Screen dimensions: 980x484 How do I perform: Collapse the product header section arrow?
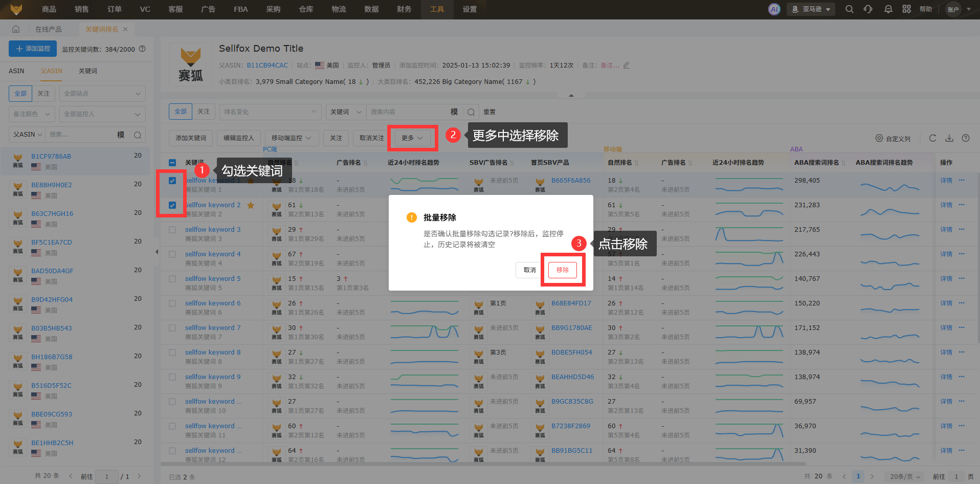pos(571,95)
